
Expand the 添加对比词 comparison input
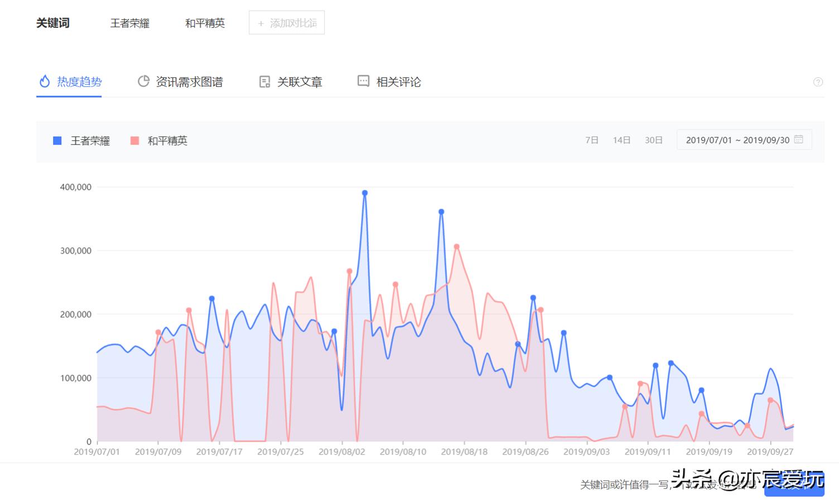click(286, 22)
